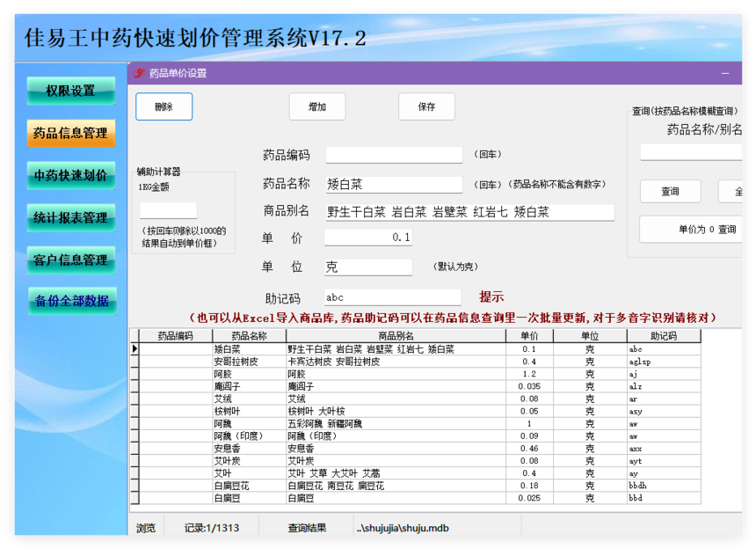756x549 pixels.
Task: Select 药品信息管理 in the sidebar
Action: point(71,133)
